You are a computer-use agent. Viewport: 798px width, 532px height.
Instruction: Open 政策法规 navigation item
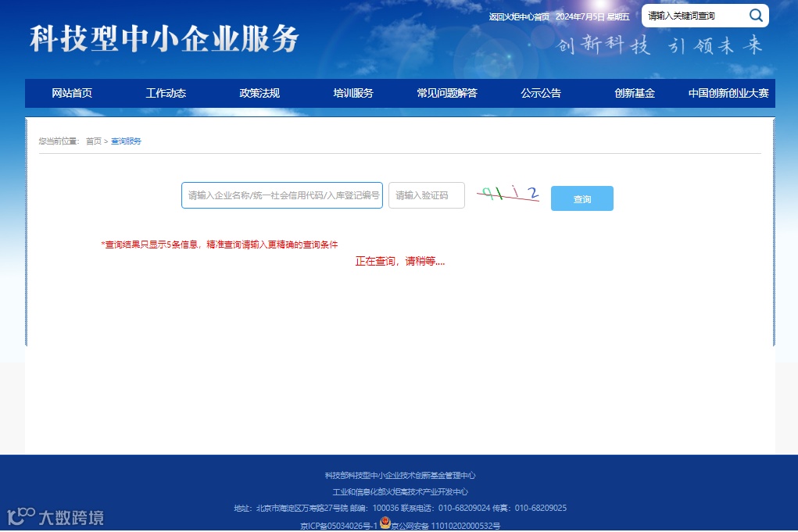tap(259, 93)
